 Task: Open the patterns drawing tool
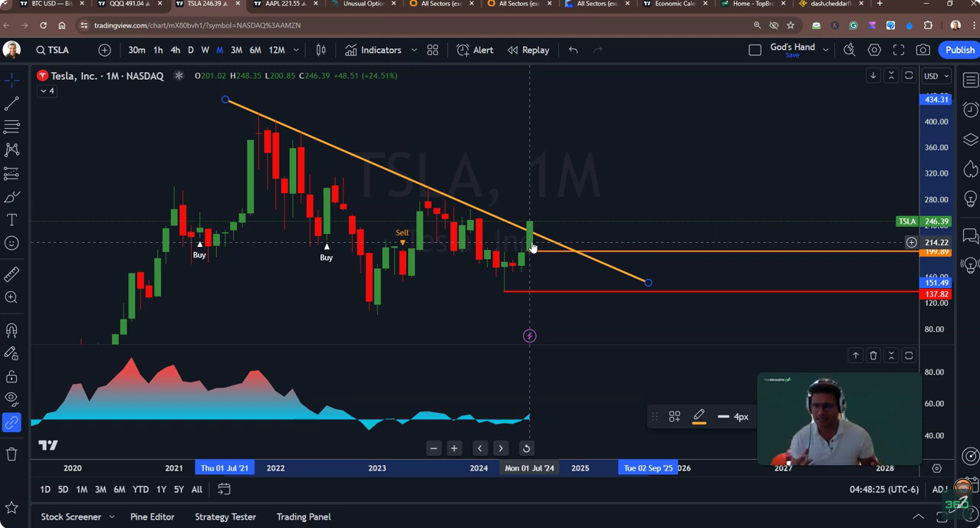pyautogui.click(x=12, y=149)
